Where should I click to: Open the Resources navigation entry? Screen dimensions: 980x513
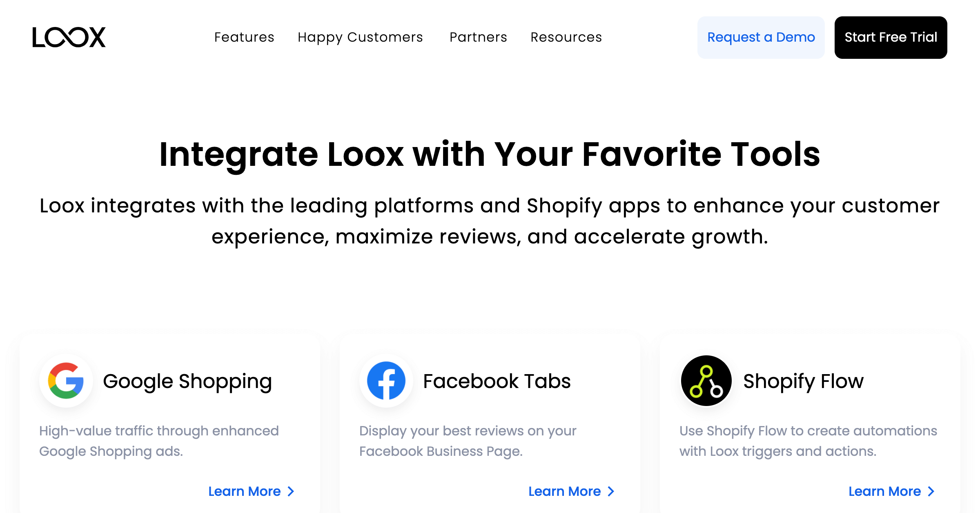coord(566,37)
